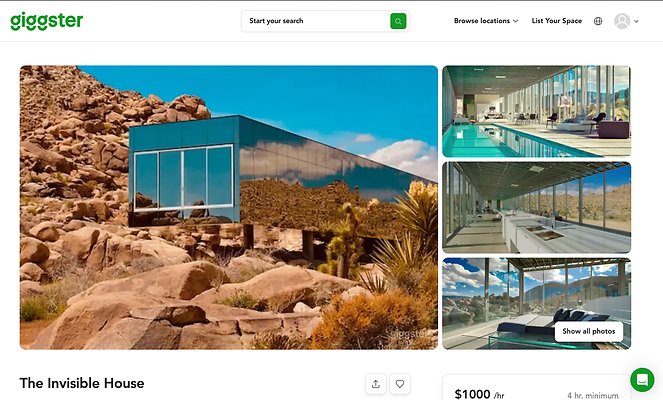The width and height of the screenshot is (663, 400).
Task: Open the green chat support bubble
Action: (642, 380)
